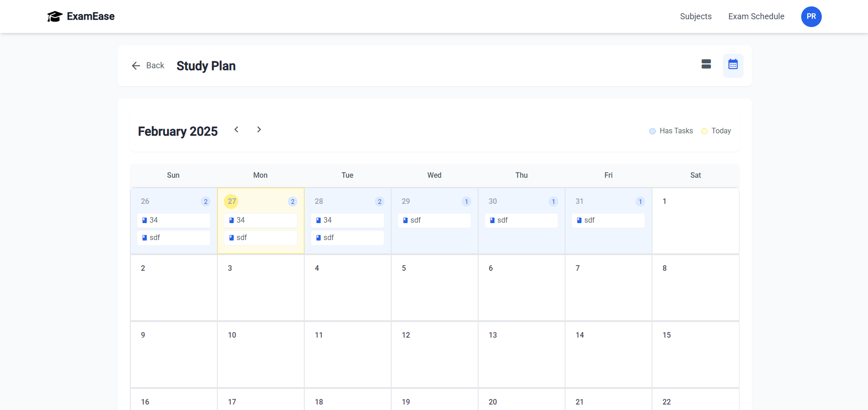Click the Tue column header
This screenshot has width=868, height=410.
tap(347, 175)
